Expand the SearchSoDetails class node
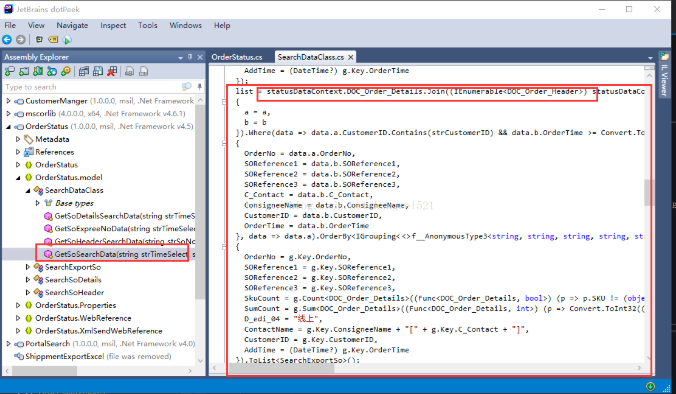Viewport: 676px width, 394px height. click(x=28, y=280)
